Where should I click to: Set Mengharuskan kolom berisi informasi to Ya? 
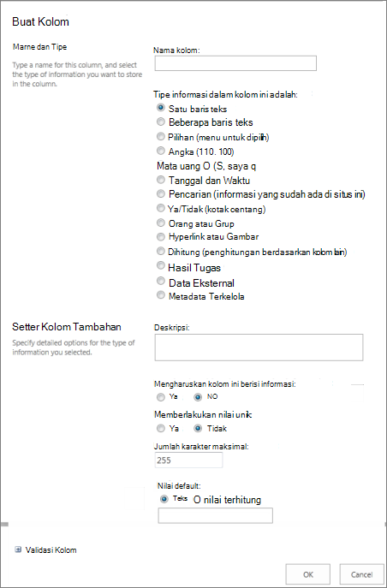pyautogui.click(x=160, y=397)
